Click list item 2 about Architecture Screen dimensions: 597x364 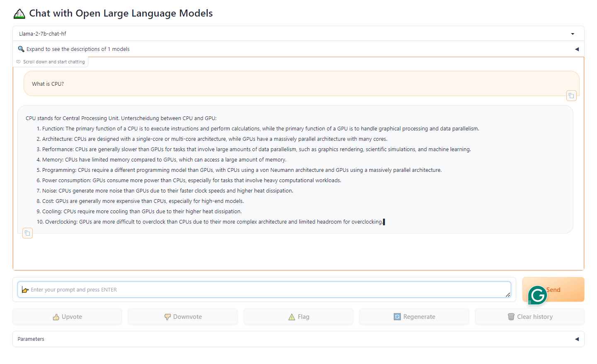pyautogui.click(x=212, y=139)
